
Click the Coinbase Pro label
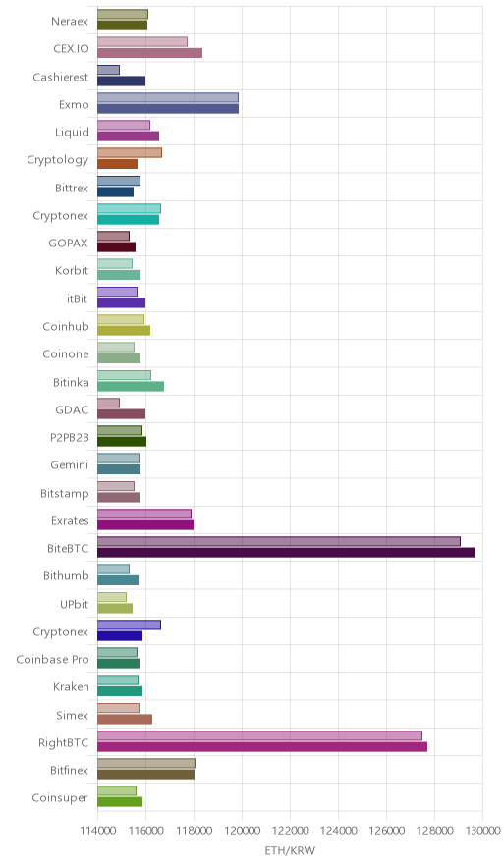(53, 659)
